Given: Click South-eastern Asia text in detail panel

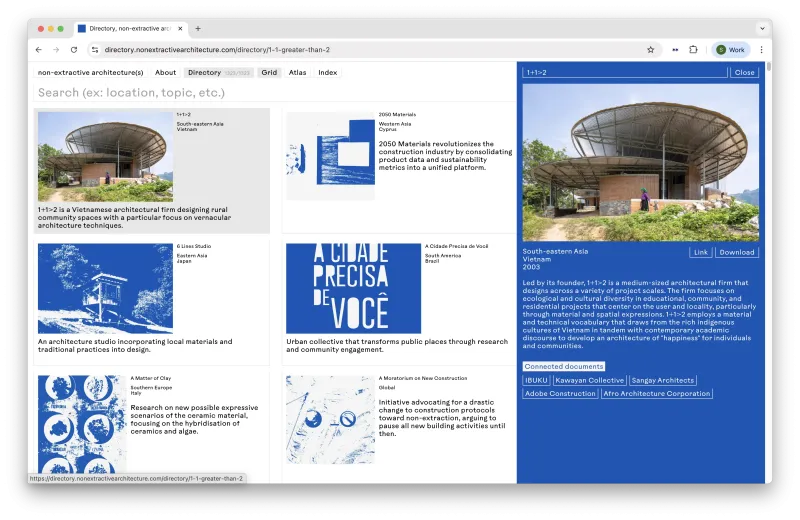Looking at the screenshot, I should pos(555,251).
